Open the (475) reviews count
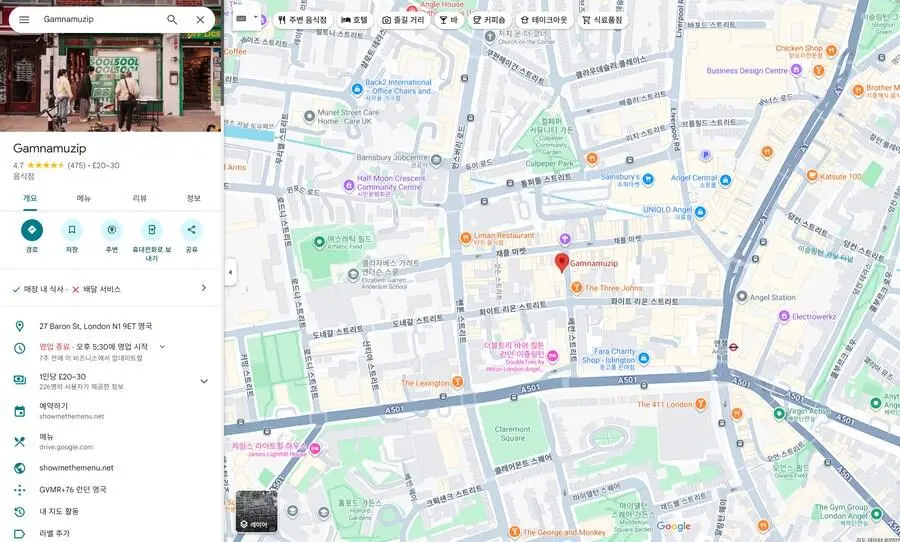 76,165
